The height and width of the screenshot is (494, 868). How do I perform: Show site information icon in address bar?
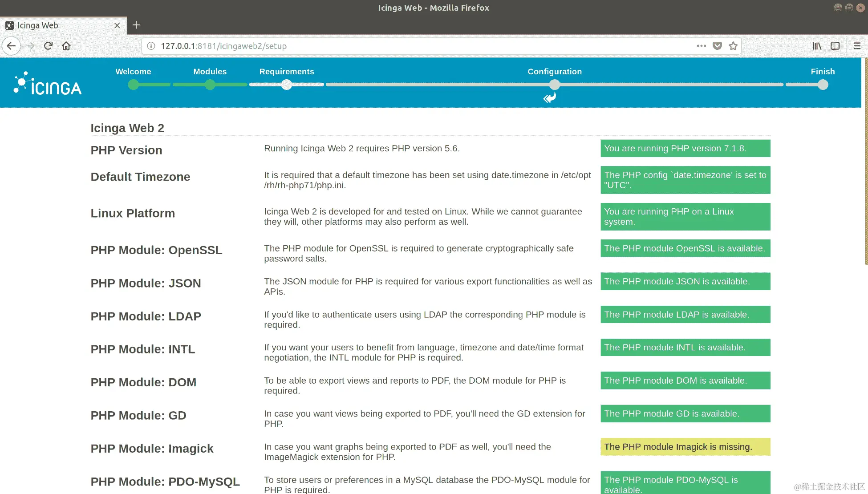point(151,46)
